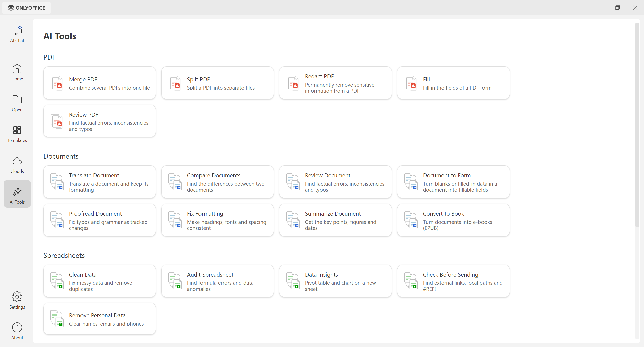This screenshot has width=644, height=347.
Task: Open the Remove Personal Data tool
Action: 100,319
